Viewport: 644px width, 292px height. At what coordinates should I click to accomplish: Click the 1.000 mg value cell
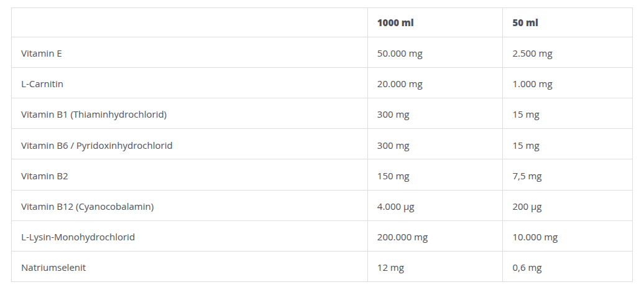[x=532, y=84]
